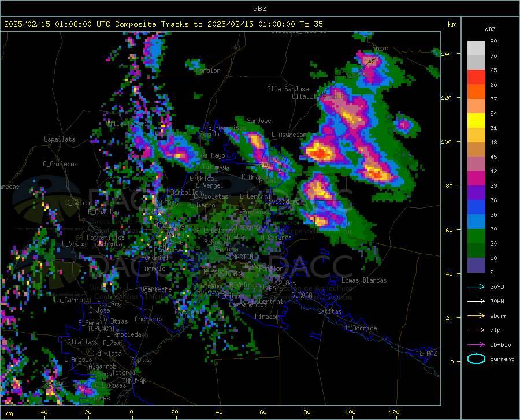Screen dimensions: 520x420
Task: Select the bright green 20–30 dBZ swatch
Action: click(x=476, y=236)
